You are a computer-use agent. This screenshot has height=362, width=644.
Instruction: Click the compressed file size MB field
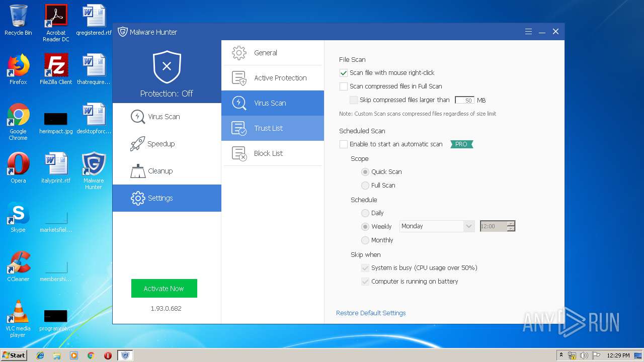coord(464,100)
